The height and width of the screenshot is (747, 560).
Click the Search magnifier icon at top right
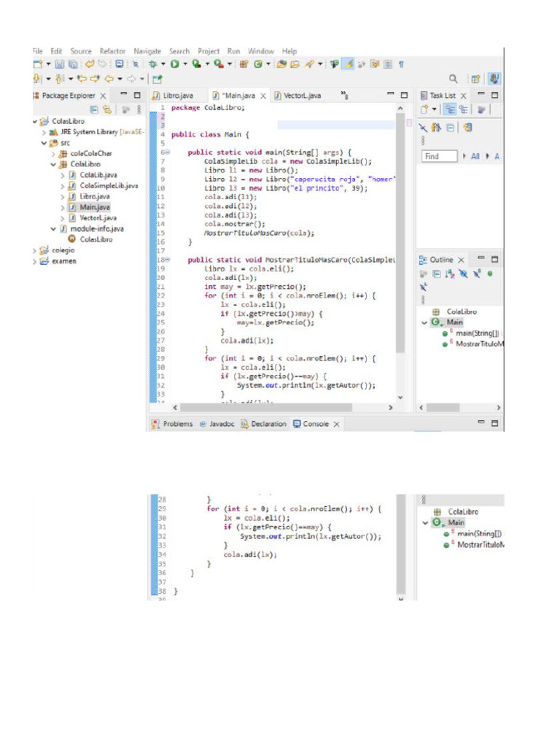454,79
